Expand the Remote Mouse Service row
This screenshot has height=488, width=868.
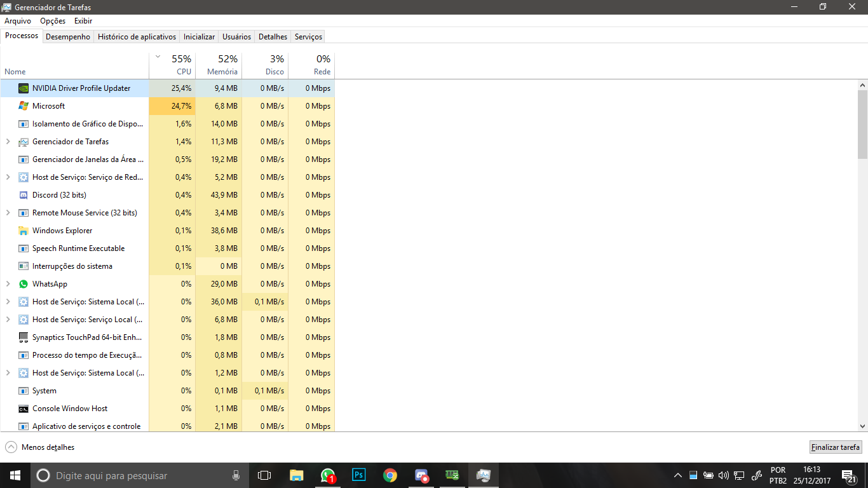tap(8, 213)
